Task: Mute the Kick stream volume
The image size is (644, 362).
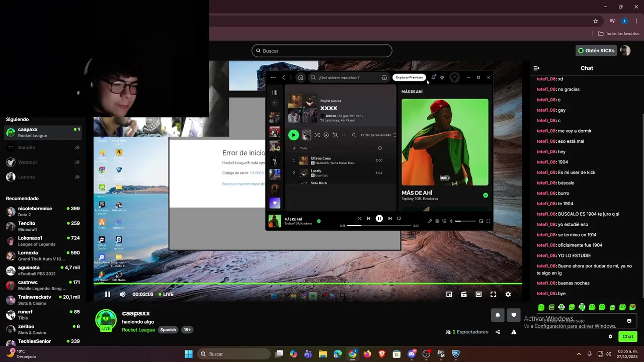Action: tap(122, 294)
